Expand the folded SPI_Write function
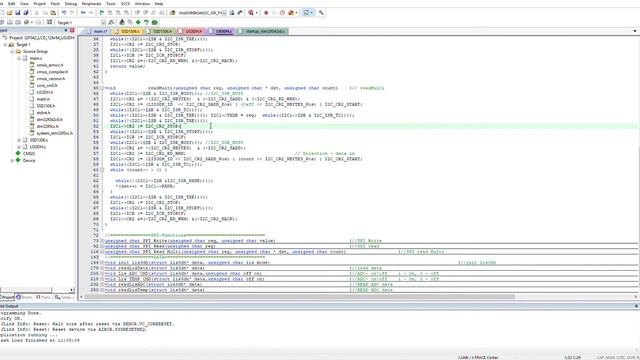 tap(102, 241)
